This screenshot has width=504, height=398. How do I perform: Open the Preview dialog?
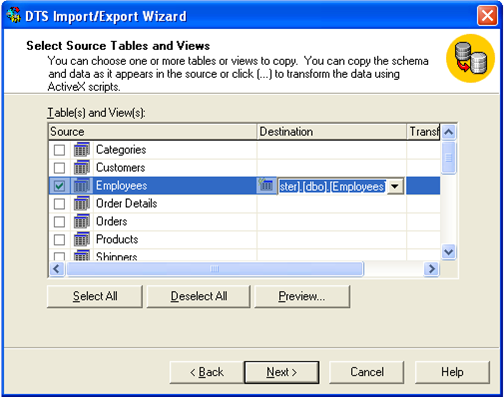[302, 296]
